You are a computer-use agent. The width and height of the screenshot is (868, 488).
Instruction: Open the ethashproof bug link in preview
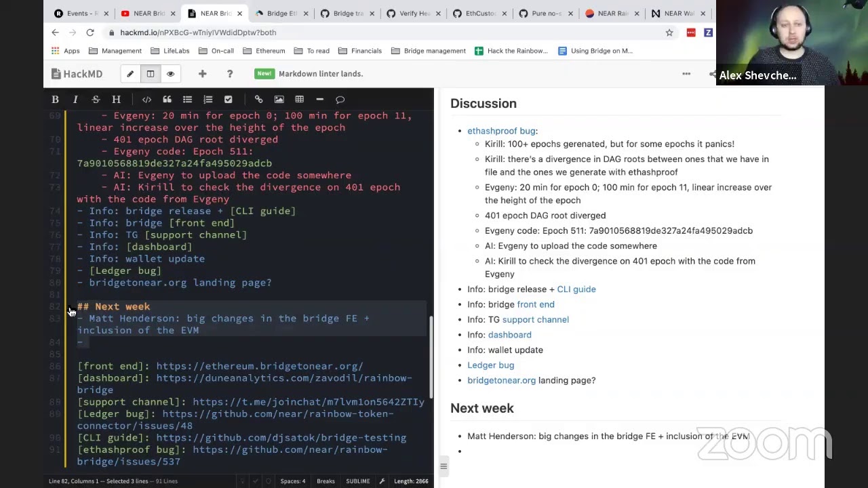click(x=501, y=131)
